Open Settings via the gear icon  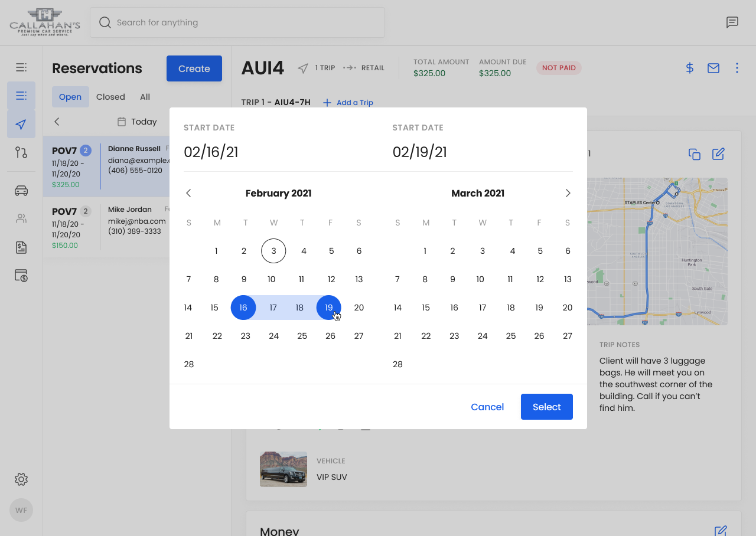point(21,479)
